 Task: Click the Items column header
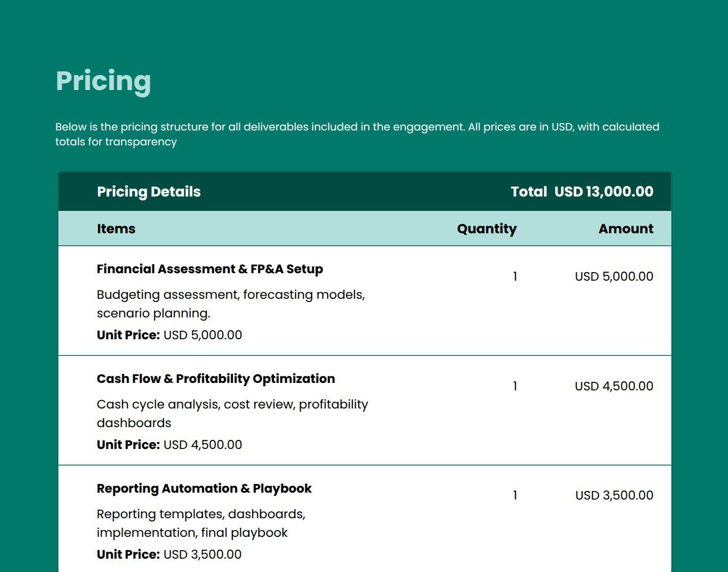click(116, 228)
